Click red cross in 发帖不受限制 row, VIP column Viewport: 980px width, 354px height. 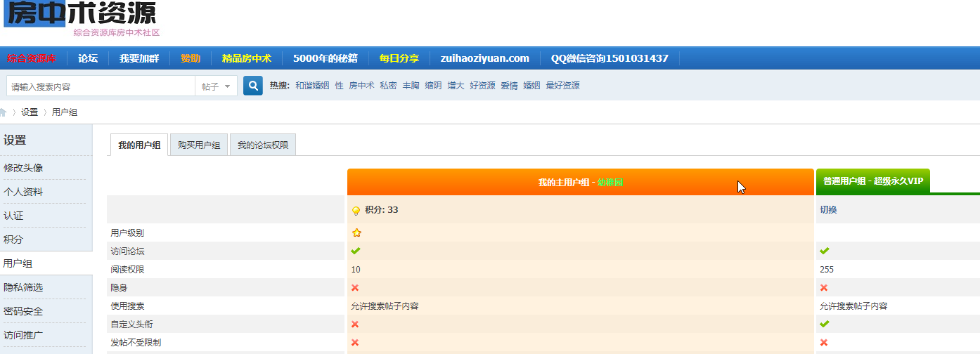click(x=824, y=342)
